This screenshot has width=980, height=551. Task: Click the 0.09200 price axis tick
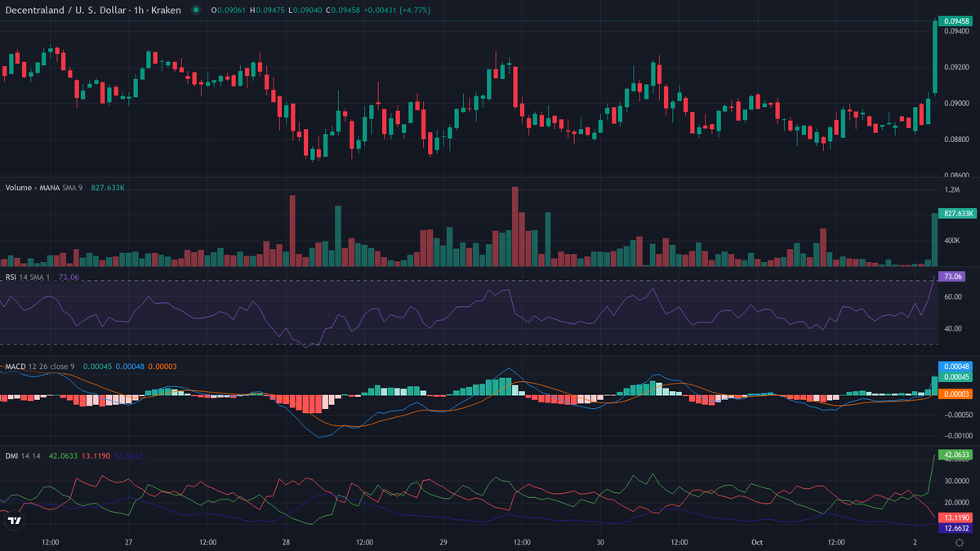coord(956,67)
